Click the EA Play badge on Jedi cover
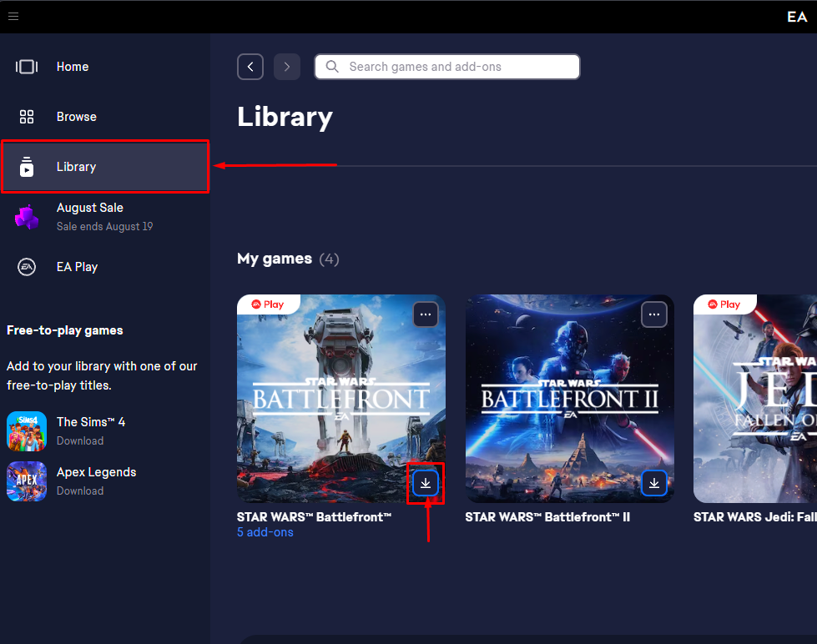 [x=724, y=304]
